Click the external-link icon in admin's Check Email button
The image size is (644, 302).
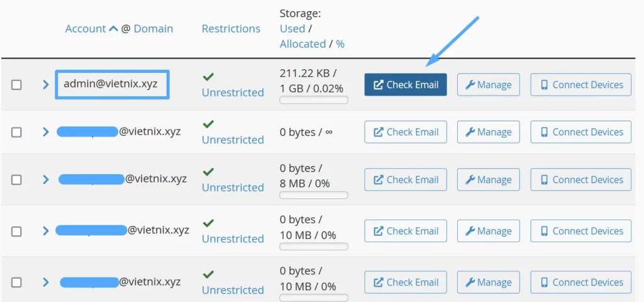(379, 85)
